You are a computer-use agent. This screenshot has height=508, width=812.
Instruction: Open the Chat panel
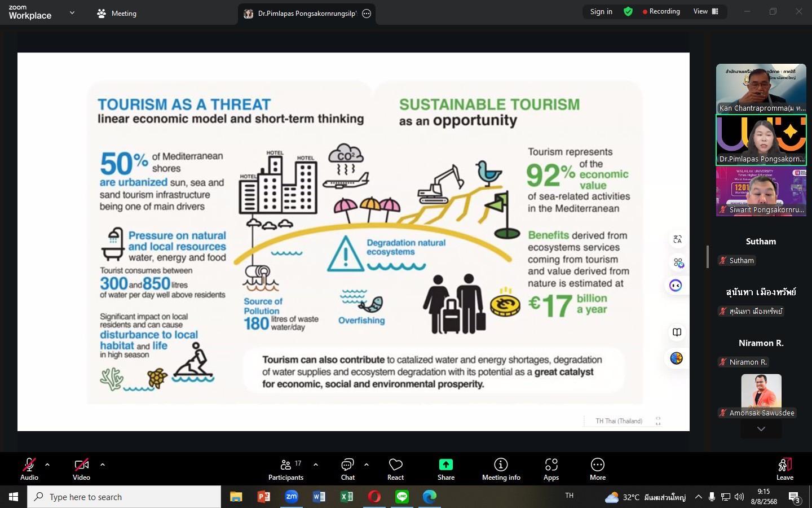pos(347,469)
